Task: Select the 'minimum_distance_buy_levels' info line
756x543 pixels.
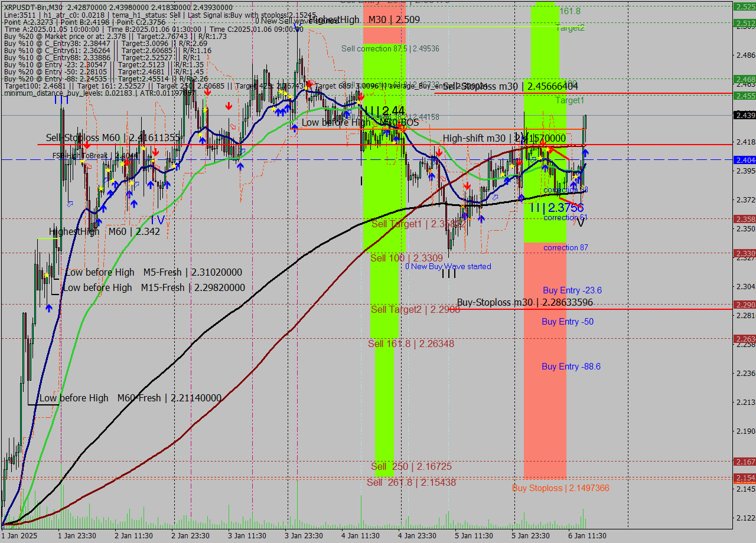Action: (x=100, y=93)
